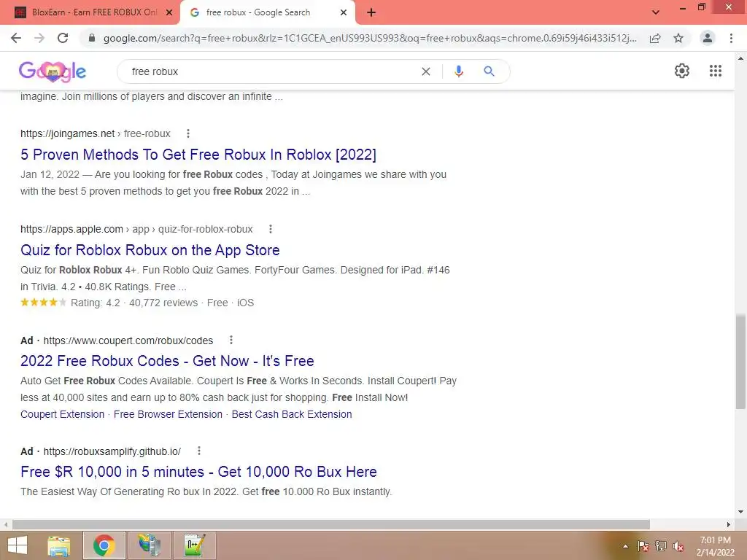The image size is (747, 560).
Task: Click the https://robuxsamplify.github.io/ URL text
Action: click(112, 451)
